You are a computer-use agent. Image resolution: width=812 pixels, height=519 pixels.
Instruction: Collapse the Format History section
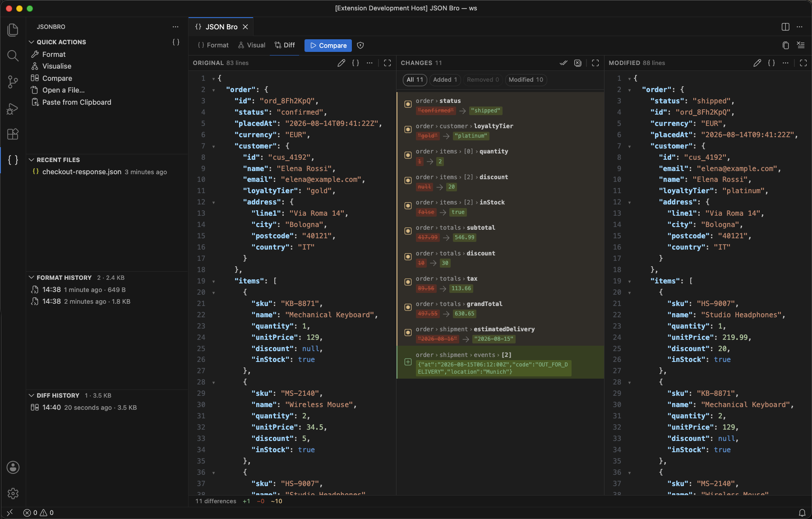[32, 278]
